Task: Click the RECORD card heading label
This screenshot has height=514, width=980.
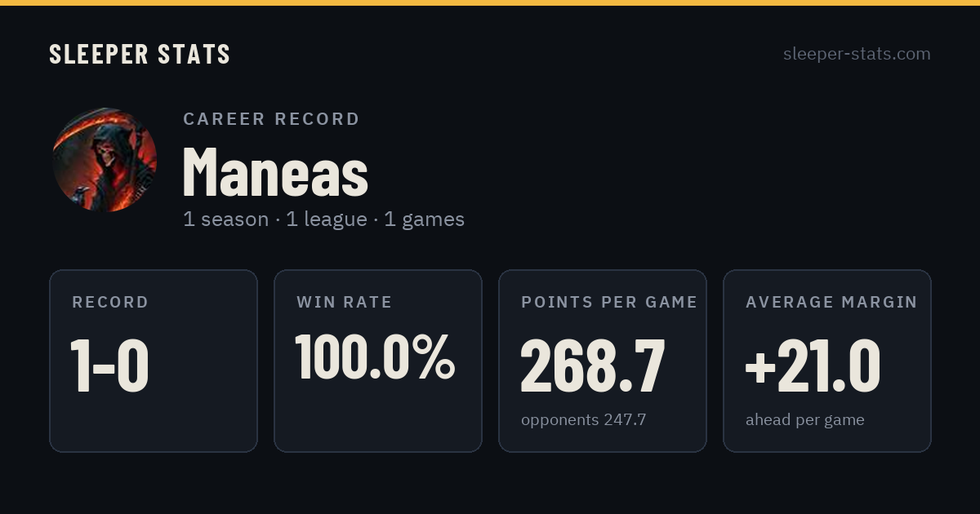Action: click(x=110, y=303)
